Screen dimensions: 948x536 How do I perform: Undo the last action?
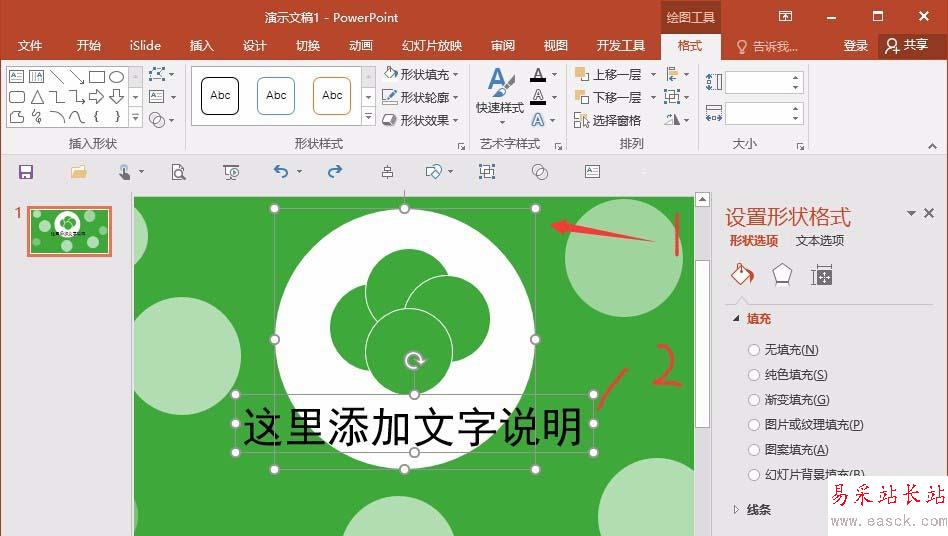pos(281,172)
